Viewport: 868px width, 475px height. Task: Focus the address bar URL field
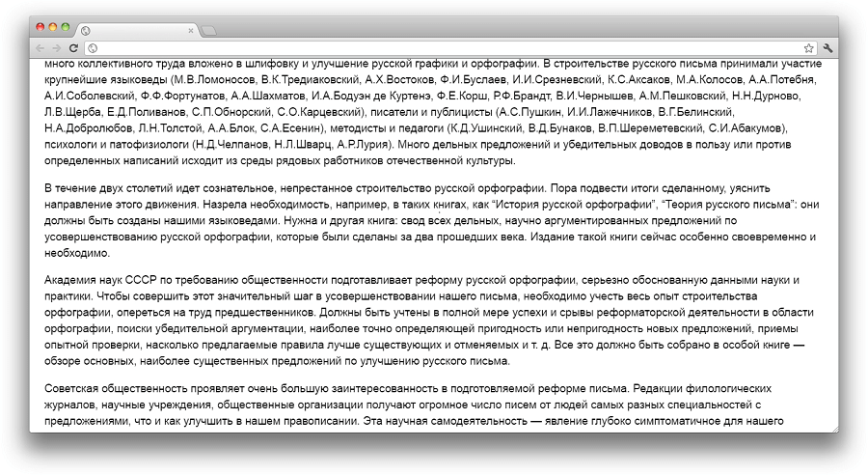[448, 48]
